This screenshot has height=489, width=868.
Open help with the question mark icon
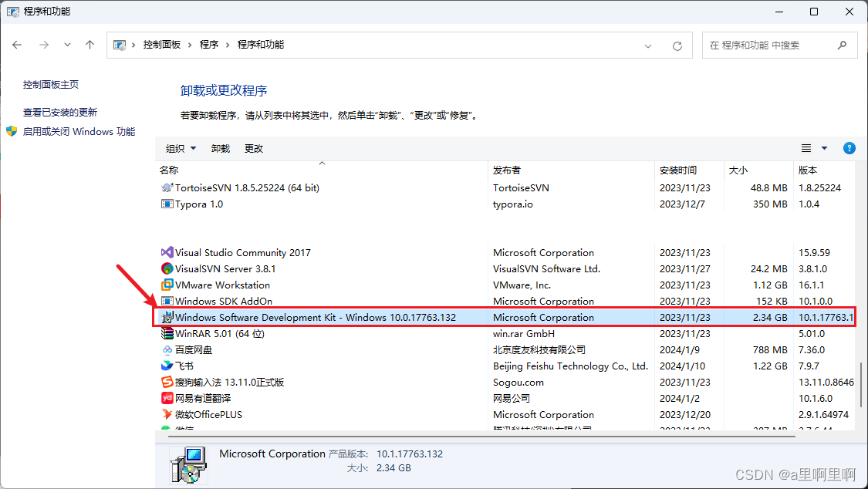(x=849, y=148)
